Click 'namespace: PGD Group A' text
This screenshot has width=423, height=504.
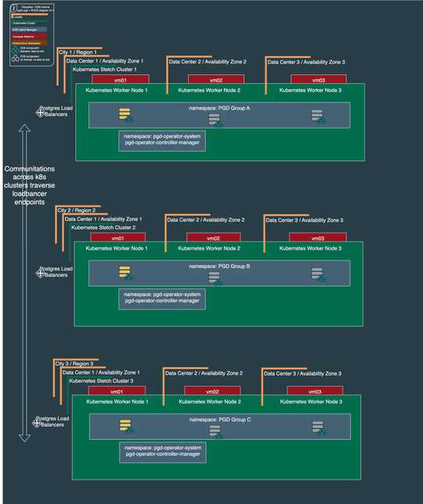click(x=219, y=108)
